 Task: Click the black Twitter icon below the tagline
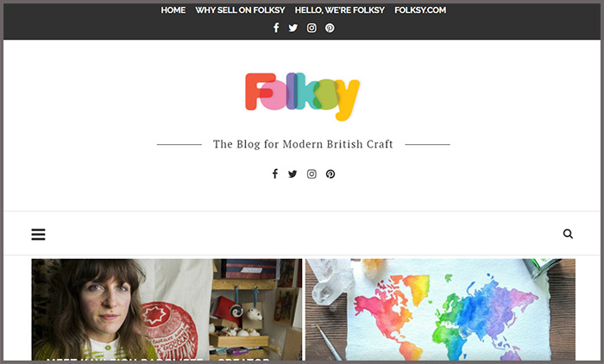293,174
